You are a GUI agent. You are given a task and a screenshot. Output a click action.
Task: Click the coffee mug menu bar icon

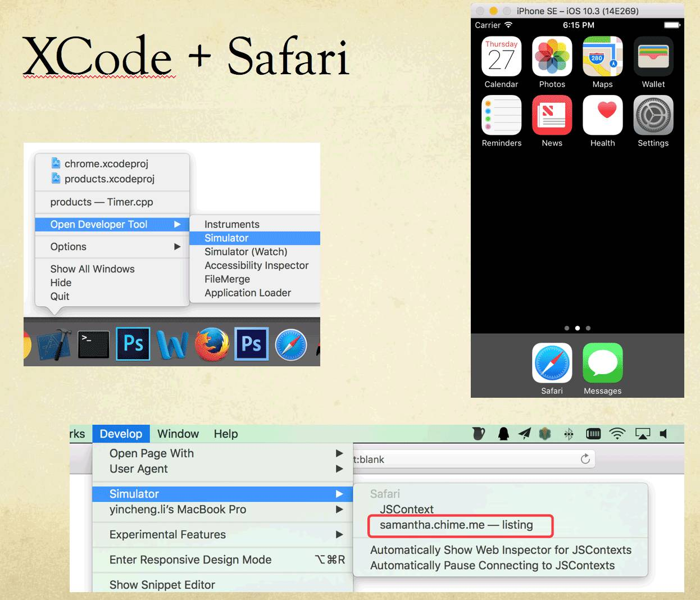pos(478,433)
